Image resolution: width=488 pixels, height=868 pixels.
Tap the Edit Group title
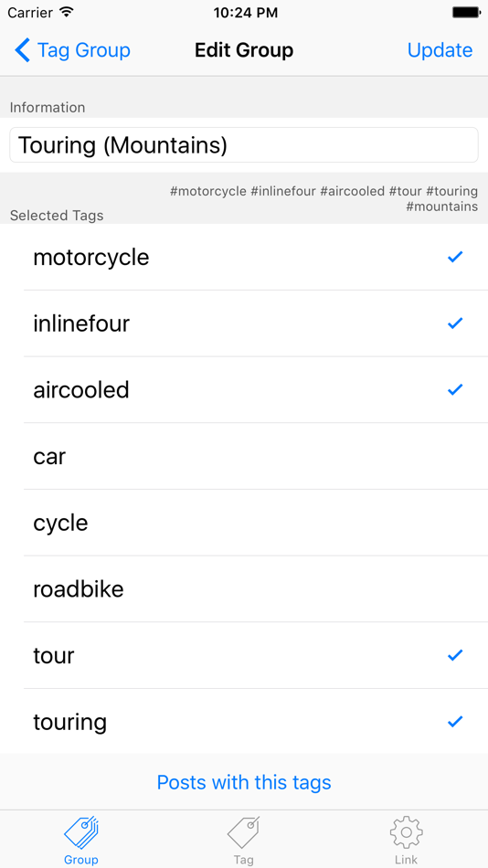point(244,50)
